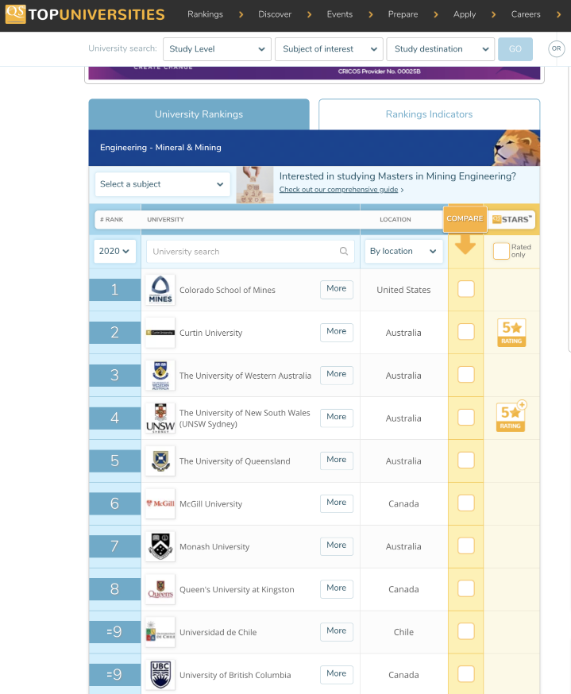571x694 pixels.
Task: Click the UNSW Sydney logo
Action: coord(160,418)
